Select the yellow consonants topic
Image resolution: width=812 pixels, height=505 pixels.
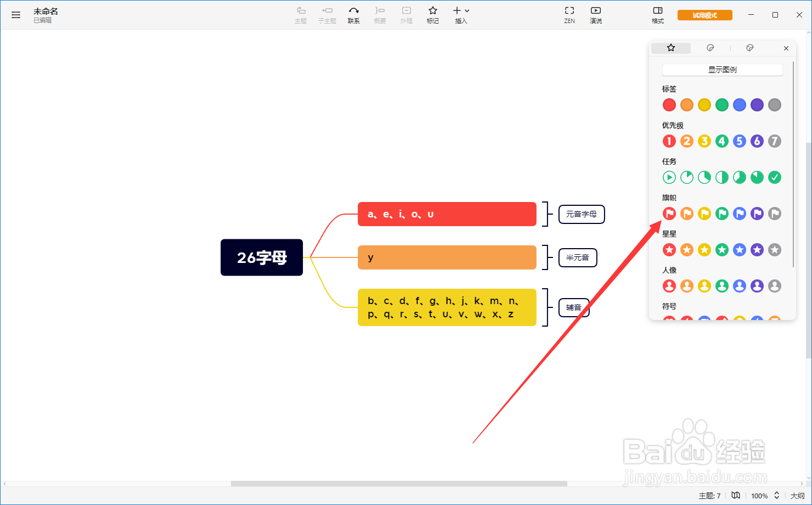(x=447, y=307)
